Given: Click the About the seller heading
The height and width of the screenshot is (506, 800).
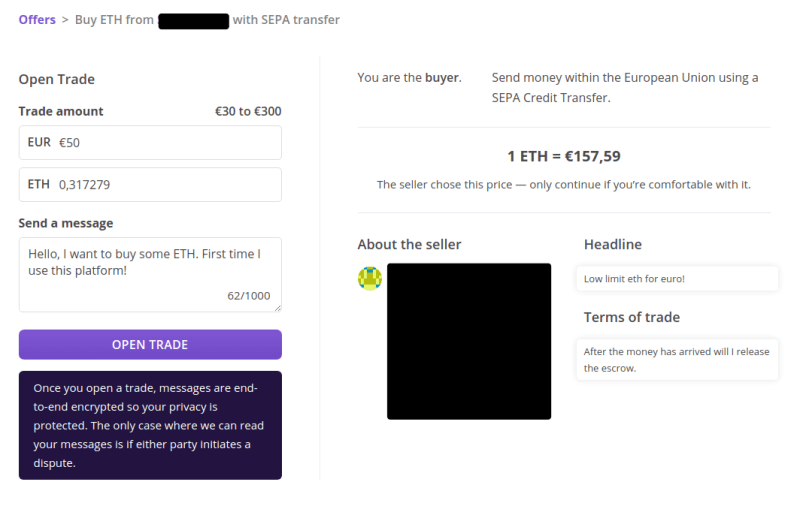Looking at the screenshot, I should [x=409, y=245].
